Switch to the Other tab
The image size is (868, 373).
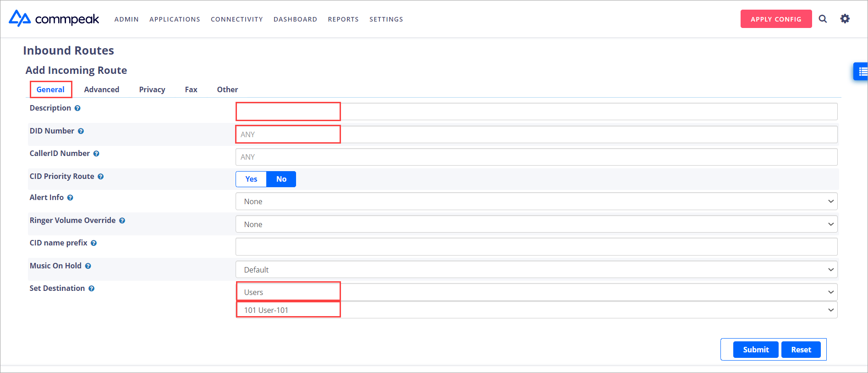(x=227, y=89)
